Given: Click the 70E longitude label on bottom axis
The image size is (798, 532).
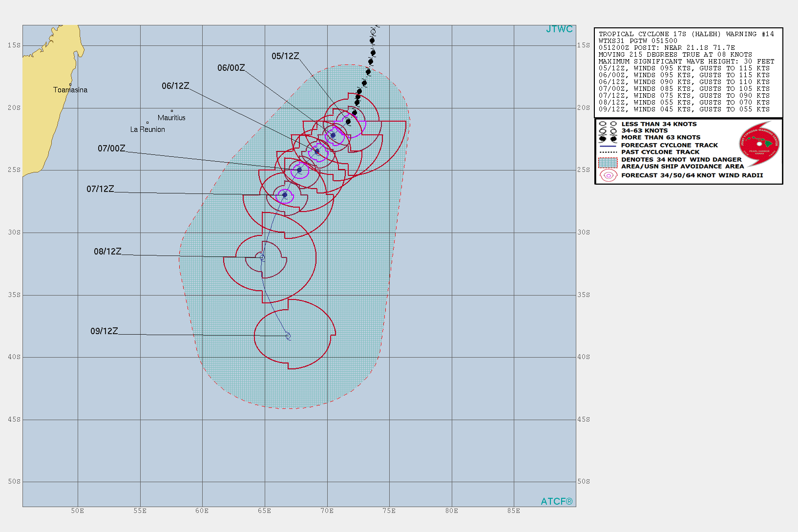Looking at the screenshot, I should pyautogui.click(x=327, y=511).
